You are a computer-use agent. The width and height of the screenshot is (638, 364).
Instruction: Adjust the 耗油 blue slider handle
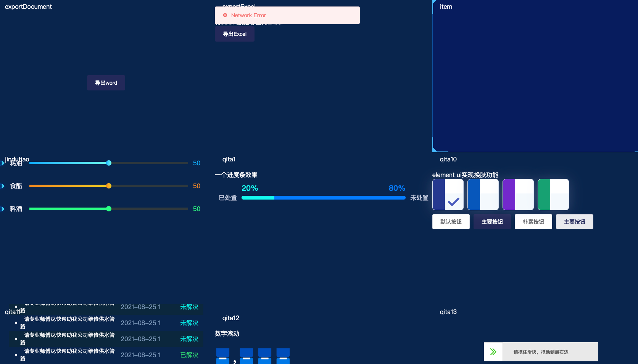(109, 163)
